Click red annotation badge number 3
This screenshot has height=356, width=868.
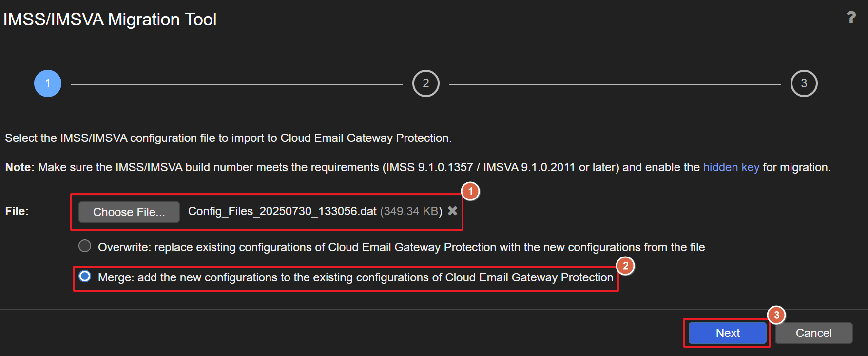tap(776, 315)
